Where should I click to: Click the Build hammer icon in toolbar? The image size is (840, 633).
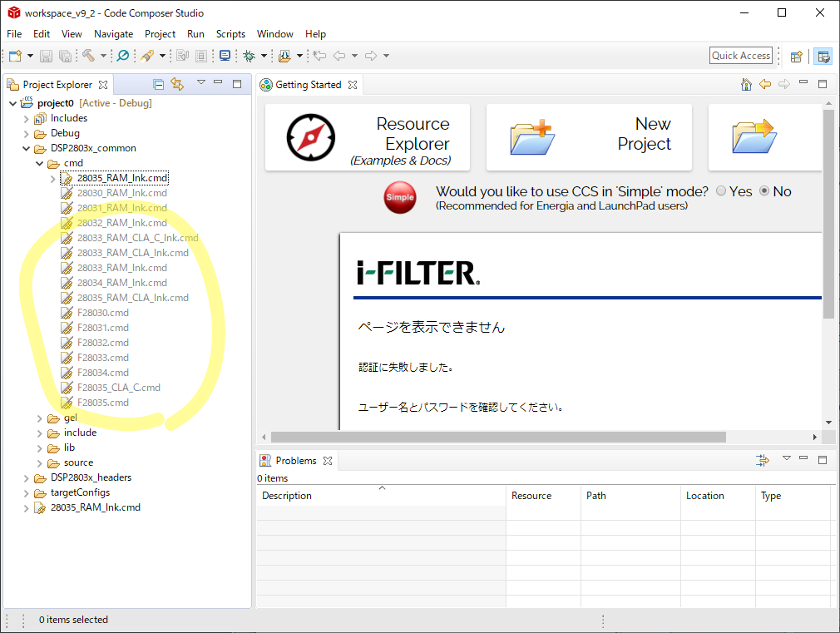coord(88,56)
